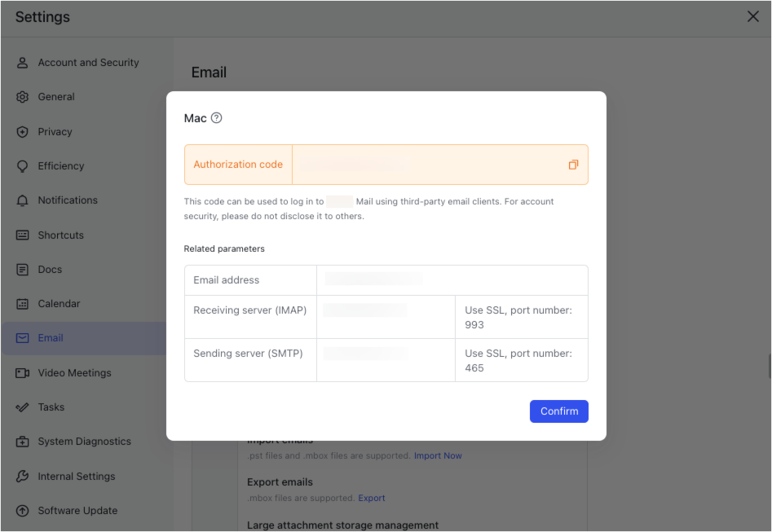The image size is (772, 532).
Task: Close the Settings window
Action: (x=752, y=16)
